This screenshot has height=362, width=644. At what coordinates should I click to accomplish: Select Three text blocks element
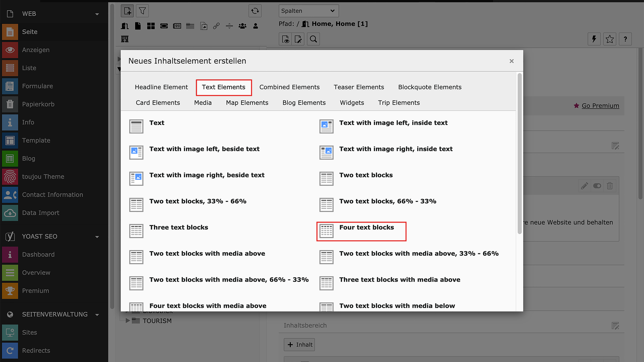[x=178, y=228]
